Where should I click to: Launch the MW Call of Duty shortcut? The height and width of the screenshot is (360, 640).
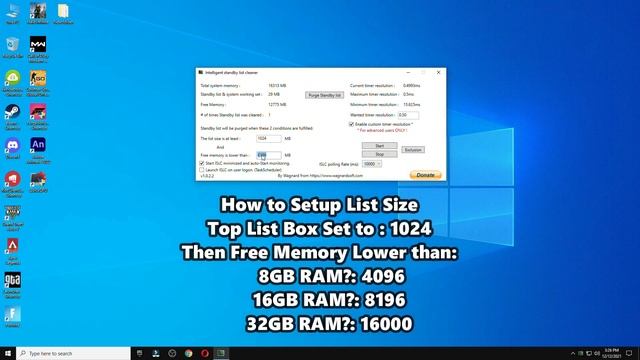(x=38, y=48)
